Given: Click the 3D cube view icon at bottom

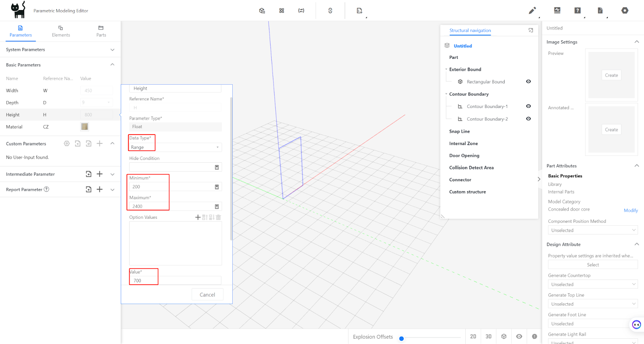Looking at the screenshot, I should point(504,336).
